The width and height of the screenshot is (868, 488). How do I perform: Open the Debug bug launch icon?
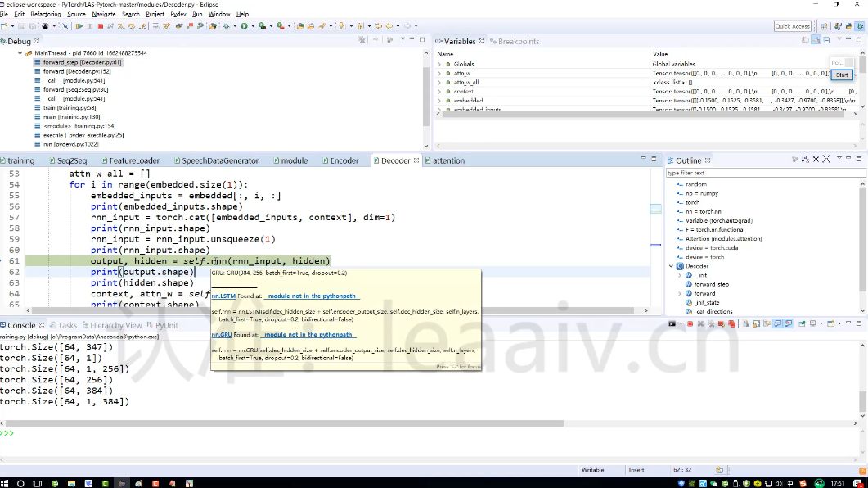[x=226, y=26]
